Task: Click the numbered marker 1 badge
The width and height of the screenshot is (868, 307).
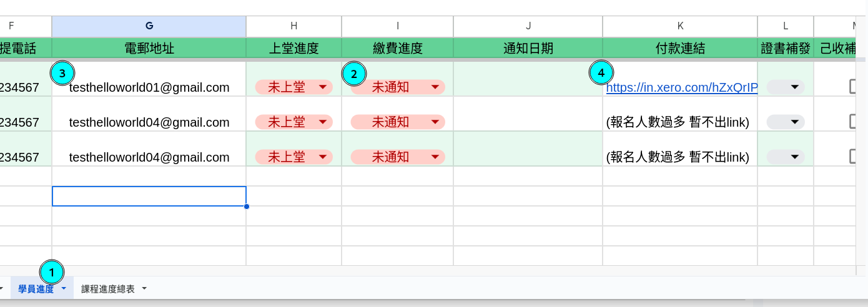Action: 52,272
